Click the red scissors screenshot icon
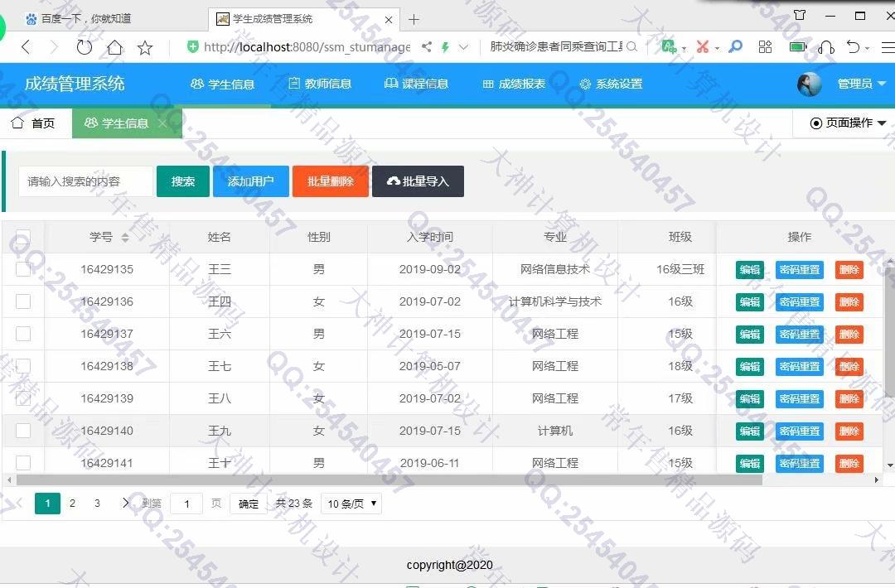Viewport: 895px width, 588px height. (x=703, y=46)
